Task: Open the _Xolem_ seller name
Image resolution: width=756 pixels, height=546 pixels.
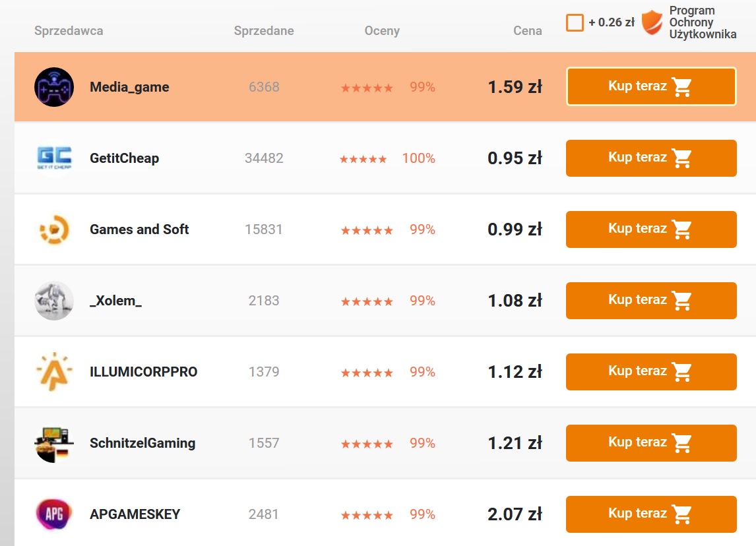Action: (115, 301)
